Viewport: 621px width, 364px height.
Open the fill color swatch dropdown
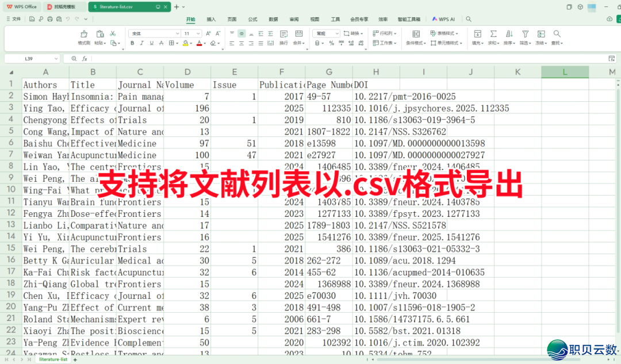[186, 43]
